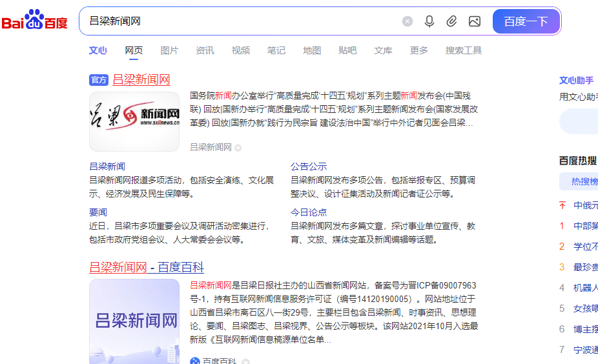The image size is (598, 364).
Task: Click description 吕梁新闻网是吕梁日报社主办的
Action: [248, 285]
